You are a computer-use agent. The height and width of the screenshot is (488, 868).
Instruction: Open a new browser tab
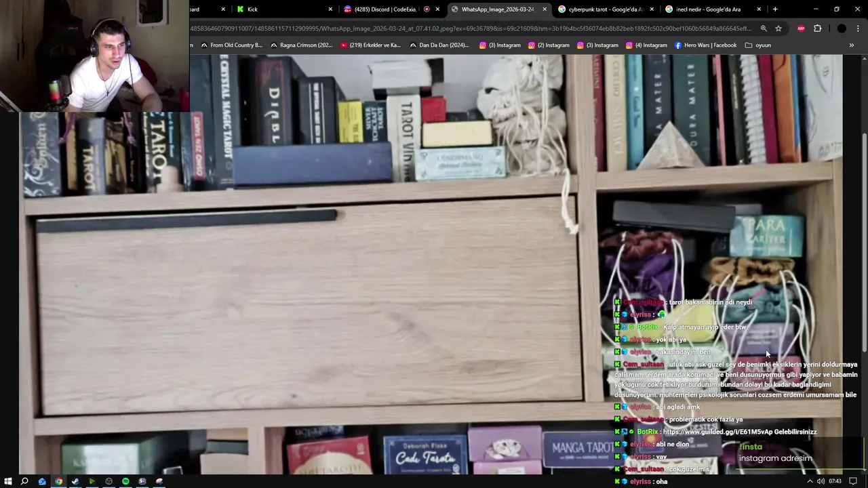coord(775,9)
